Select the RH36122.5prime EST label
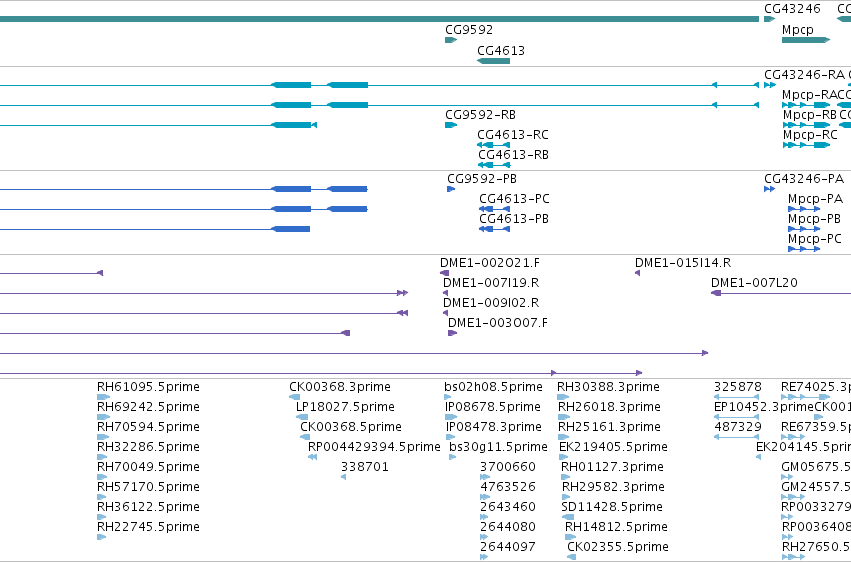 [x=148, y=508]
